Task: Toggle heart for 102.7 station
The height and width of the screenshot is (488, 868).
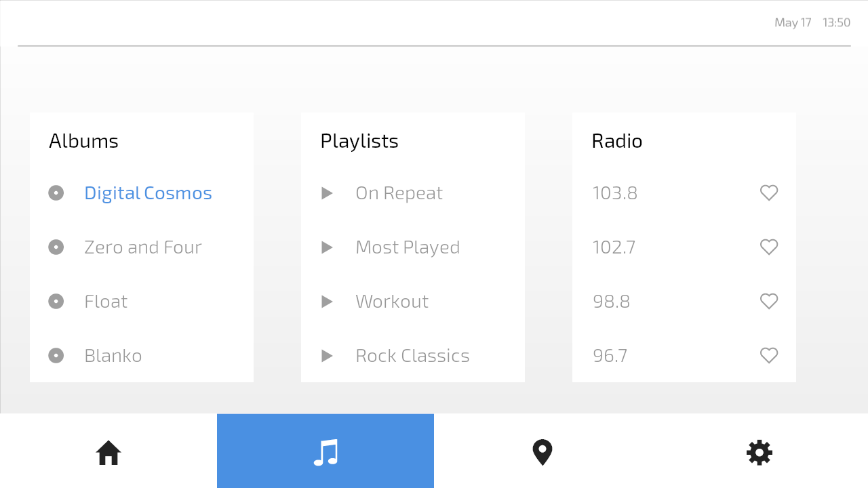Action: (x=769, y=247)
